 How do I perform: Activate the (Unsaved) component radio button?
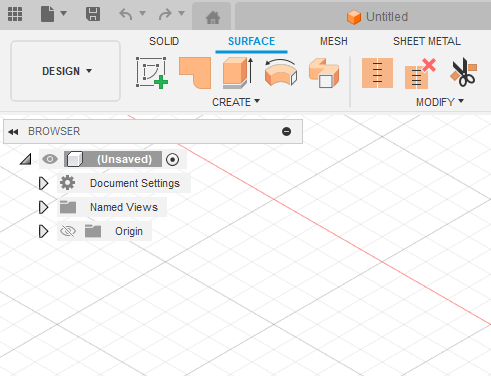coord(172,159)
